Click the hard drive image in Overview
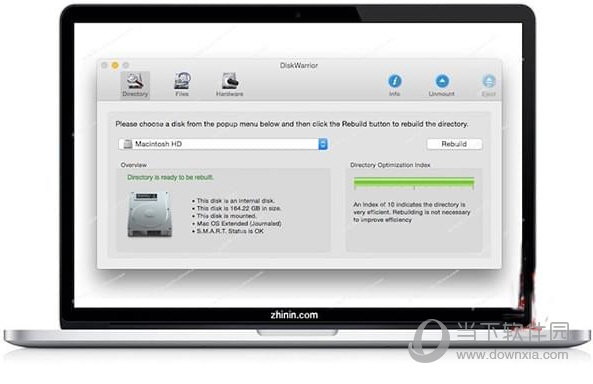This screenshot has height=384, width=593. 149,214
